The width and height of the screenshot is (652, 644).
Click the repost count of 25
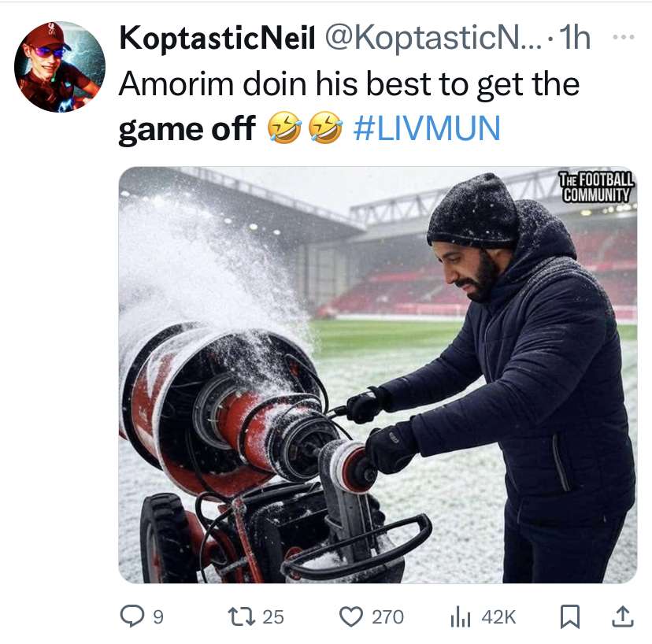(x=272, y=617)
